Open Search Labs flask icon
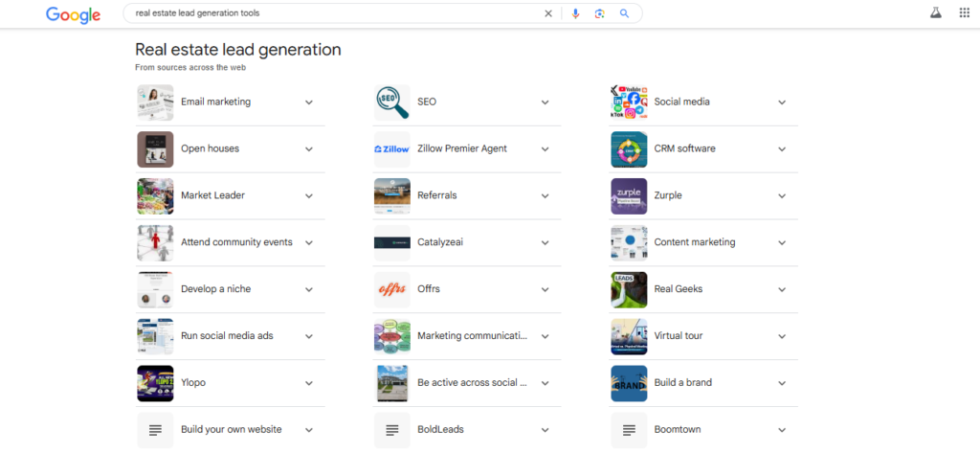The height and width of the screenshot is (453, 980). pos(936,12)
